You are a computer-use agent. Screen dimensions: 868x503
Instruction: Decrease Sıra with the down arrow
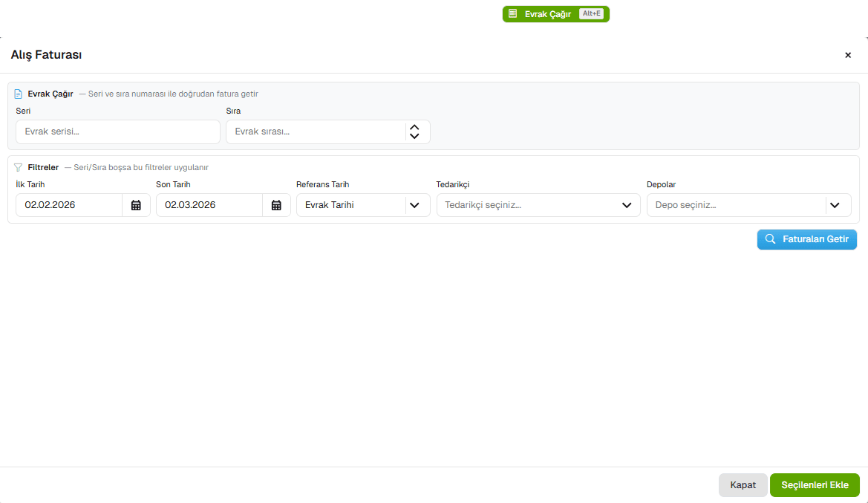(x=414, y=136)
